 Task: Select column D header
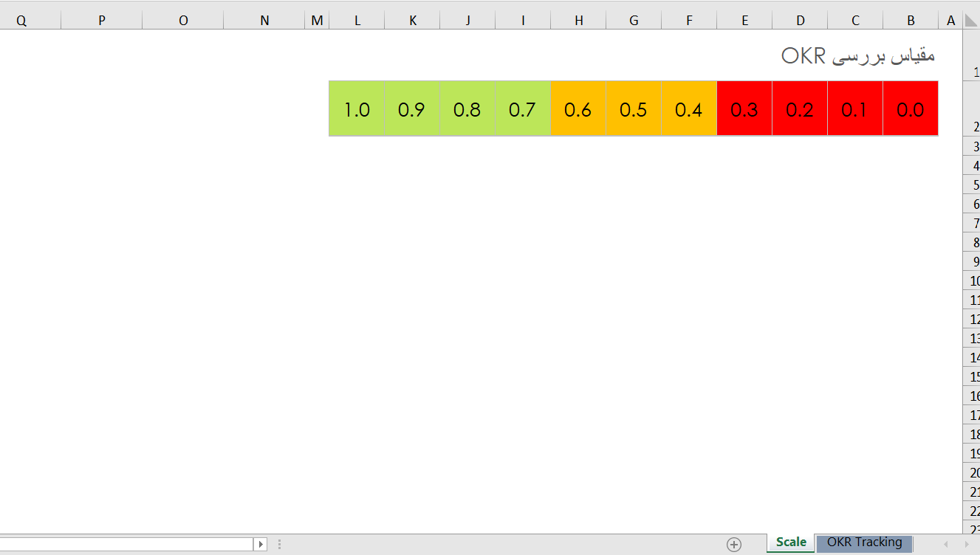click(x=801, y=21)
